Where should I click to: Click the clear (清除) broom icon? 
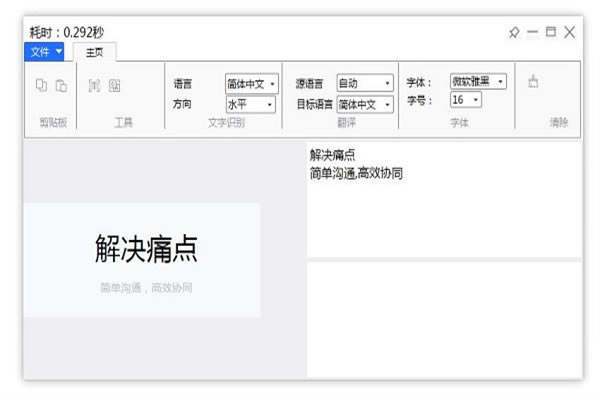533,81
